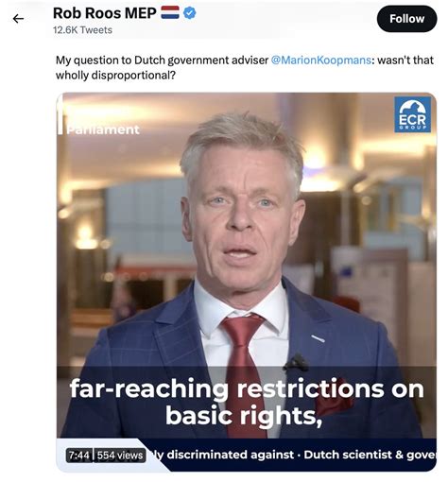Open the @MarionKoopmans mention link
Image resolution: width=448 pixels, height=482 pixels.
[x=320, y=60]
